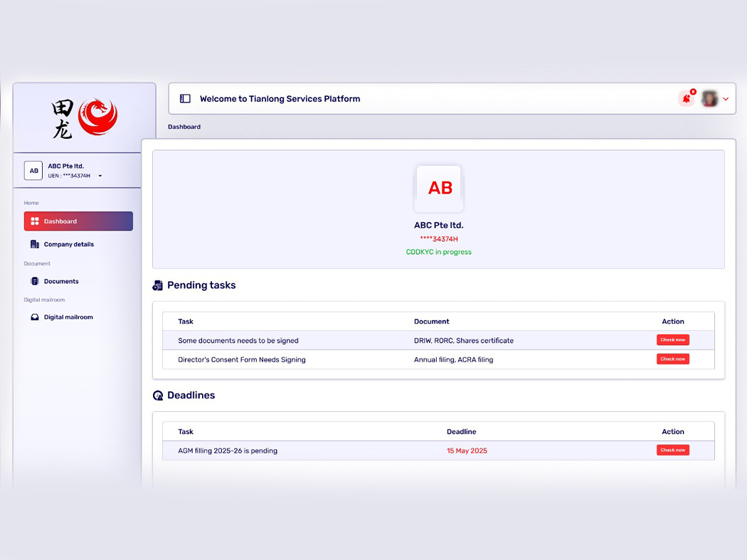Click the Deadlines clock icon
The image size is (747, 560).
(x=158, y=396)
